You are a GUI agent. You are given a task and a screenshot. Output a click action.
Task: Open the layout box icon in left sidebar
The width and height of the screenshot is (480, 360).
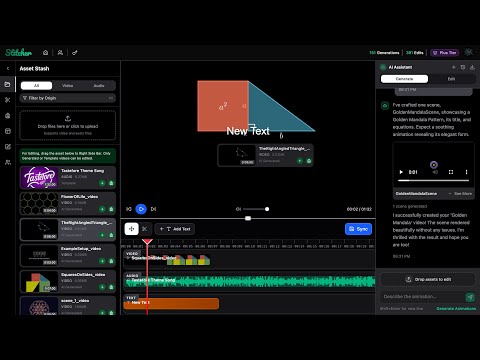pyautogui.click(x=8, y=131)
